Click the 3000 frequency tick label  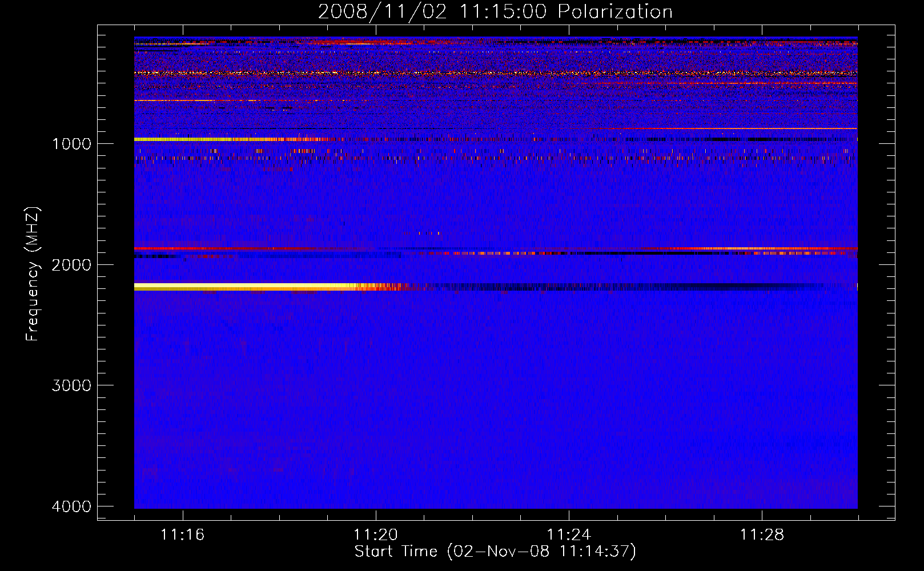71,385
